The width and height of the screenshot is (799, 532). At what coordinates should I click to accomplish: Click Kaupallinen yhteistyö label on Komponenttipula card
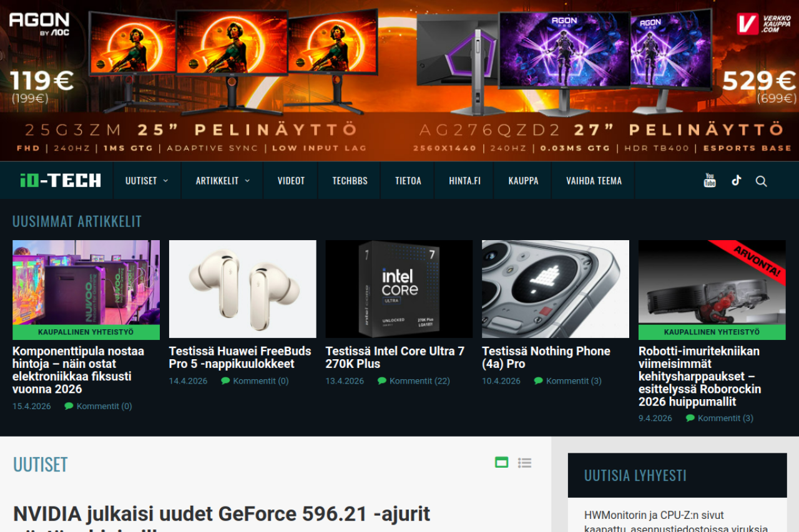[86, 332]
